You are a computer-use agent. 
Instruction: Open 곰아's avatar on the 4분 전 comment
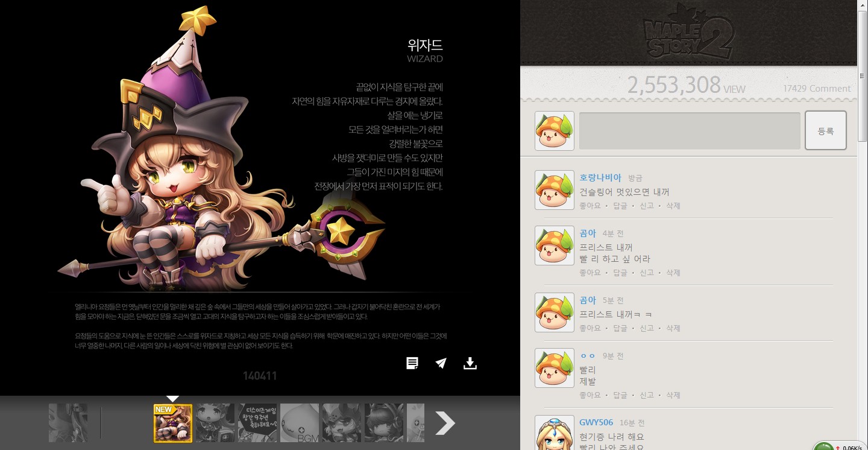(x=555, y=246)
